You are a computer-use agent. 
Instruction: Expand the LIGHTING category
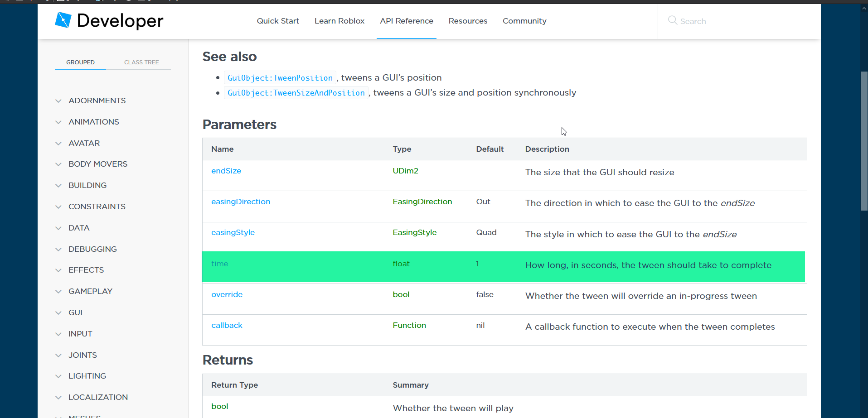tap(87, 376)
